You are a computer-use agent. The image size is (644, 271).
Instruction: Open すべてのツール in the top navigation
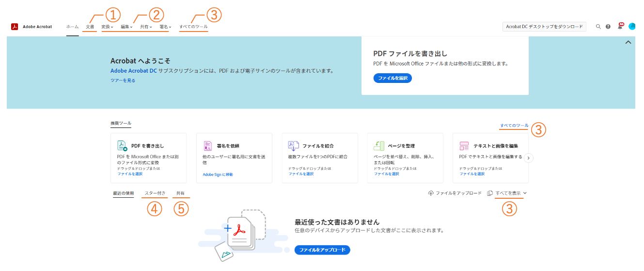[193, 27]
